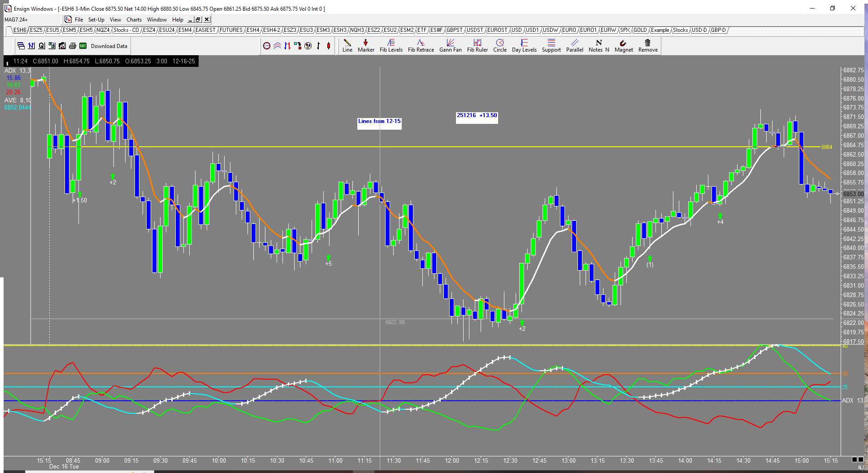Click the Download Data button
Screen dimensions: 868x473
tap(109, 46)
